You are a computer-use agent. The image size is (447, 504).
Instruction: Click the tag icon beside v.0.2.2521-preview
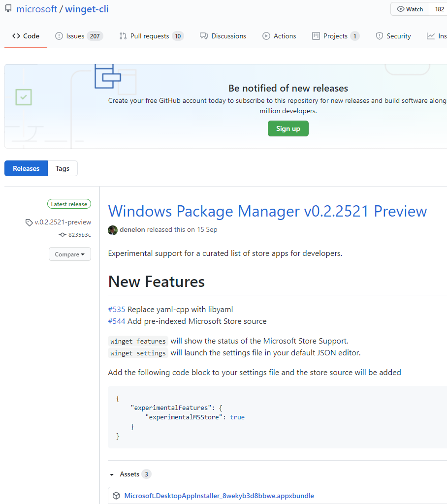pyautogui.click(x=29, y=222)
